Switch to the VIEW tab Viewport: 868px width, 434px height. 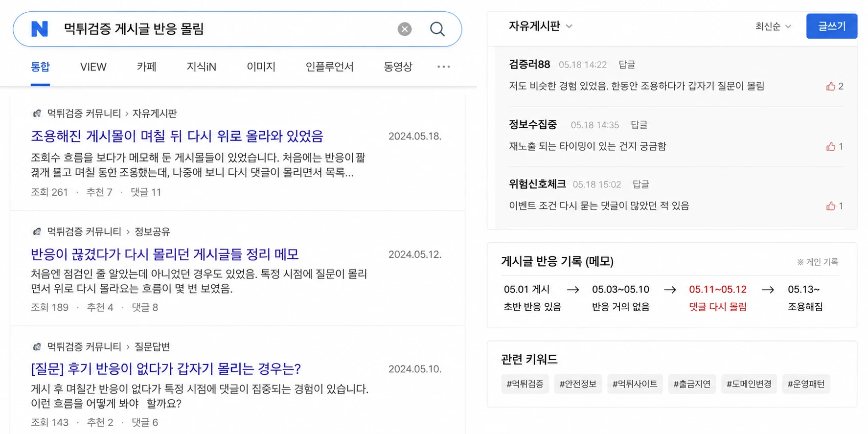pos(93,67)
